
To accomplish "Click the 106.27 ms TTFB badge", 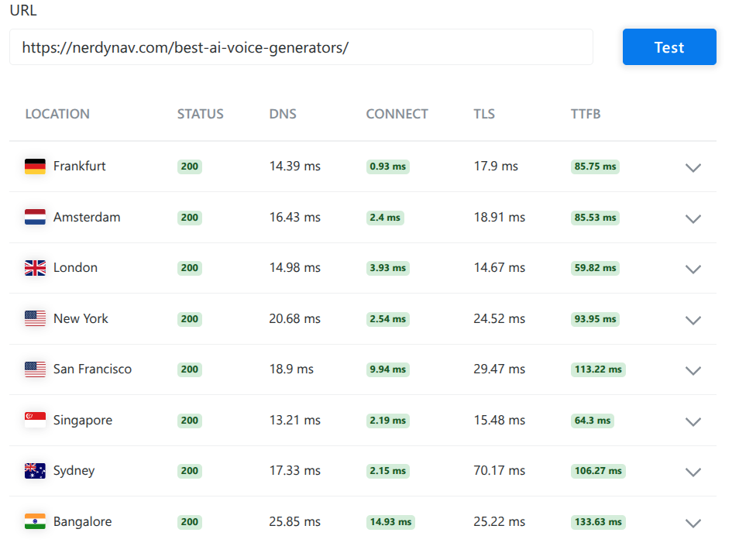I will point(598,470).
